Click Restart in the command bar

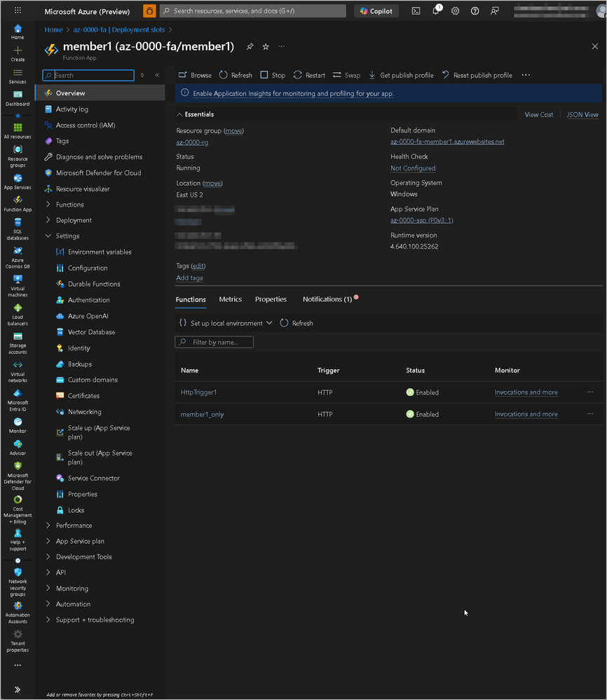pos(309,75)
